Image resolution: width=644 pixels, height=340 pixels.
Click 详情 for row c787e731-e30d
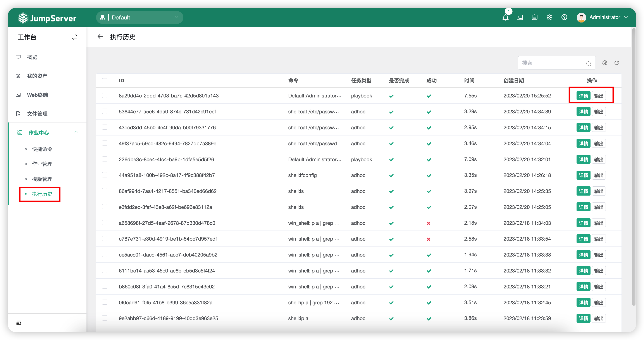tap(583, 239)
